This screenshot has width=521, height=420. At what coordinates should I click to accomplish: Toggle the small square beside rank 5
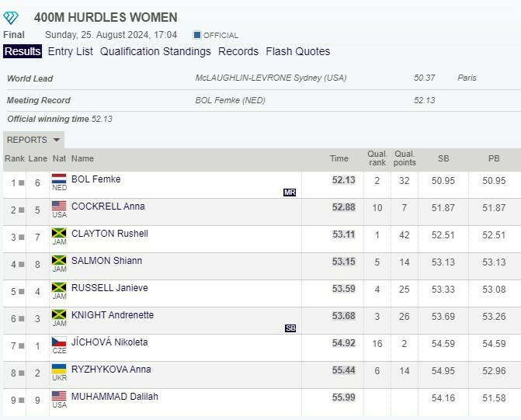pos(22,292)
